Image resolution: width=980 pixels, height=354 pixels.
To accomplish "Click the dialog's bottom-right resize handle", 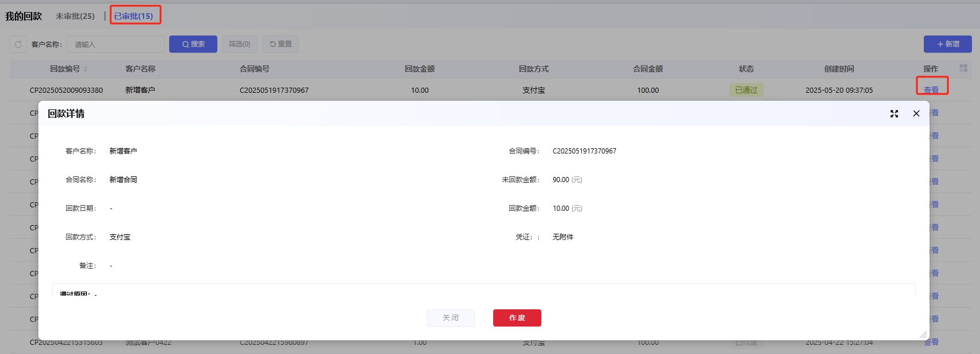I will [x=923, y=335].
